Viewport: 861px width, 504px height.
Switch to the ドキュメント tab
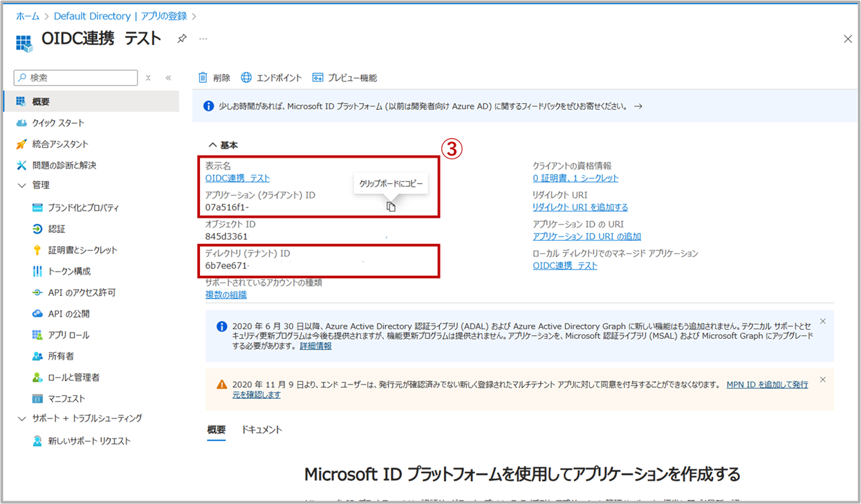point(261,430)
